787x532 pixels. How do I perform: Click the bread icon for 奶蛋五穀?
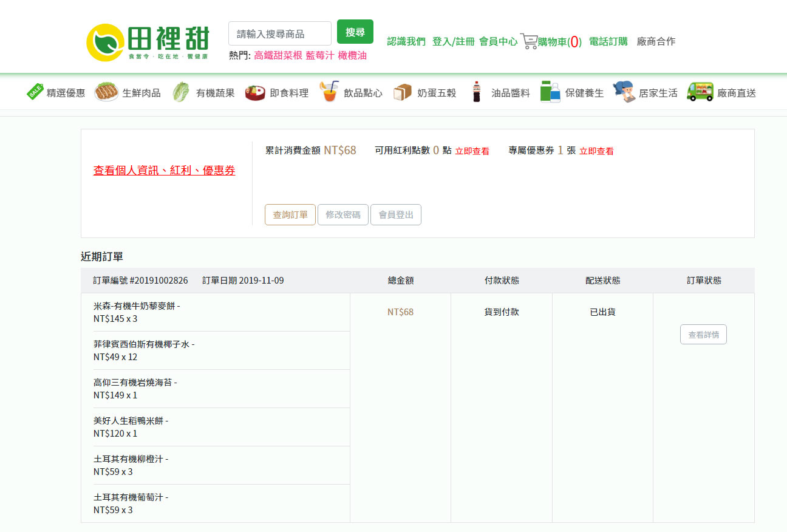pos(402,92)
